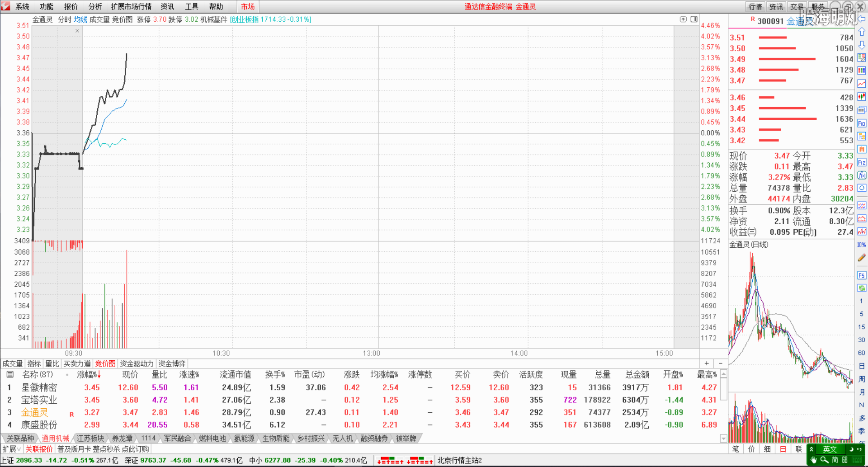Sort by the 涨幅% column header

pos(89,374)
